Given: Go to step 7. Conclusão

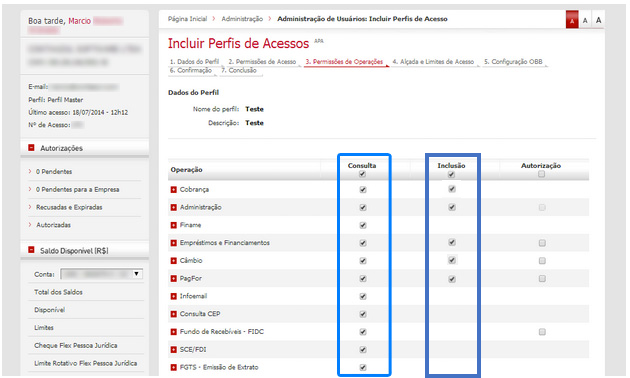Looking at the screenshot, I should tap(239, 70).
